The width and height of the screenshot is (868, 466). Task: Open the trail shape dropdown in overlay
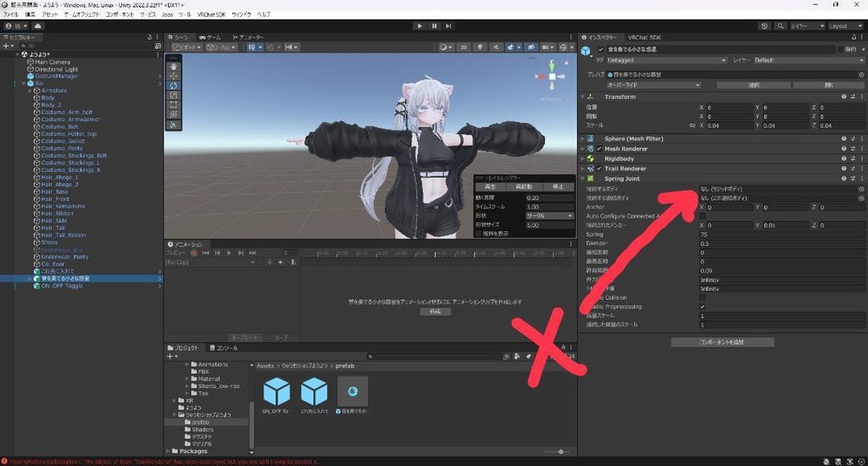(549, 216)
